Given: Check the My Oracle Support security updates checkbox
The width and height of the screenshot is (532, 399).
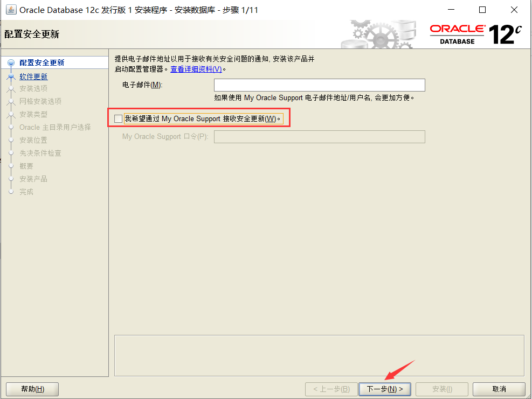Looking at the screenshot, I should 119,118.
